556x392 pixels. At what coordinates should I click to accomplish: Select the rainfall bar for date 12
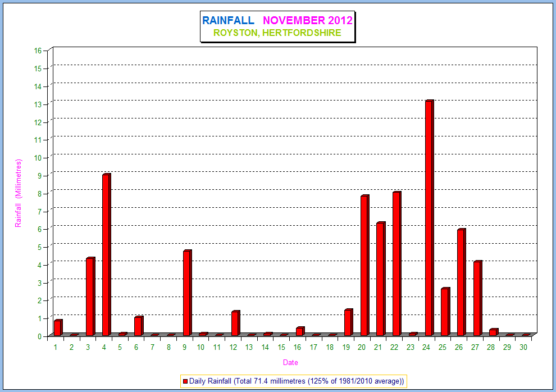(x=236, y=323)
